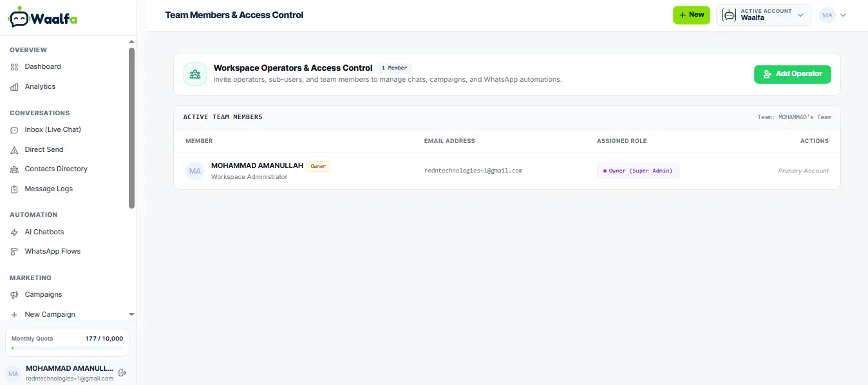Click the MA avatar in member row
This screenshot has width=868, height=385.
click(194, 171)
